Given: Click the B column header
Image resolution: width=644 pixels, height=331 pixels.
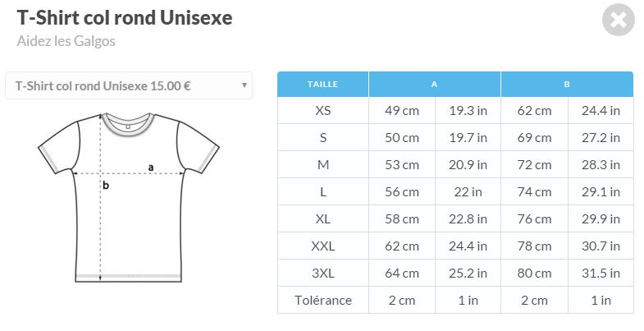Looking at the screenshot, I should [567, 85].
